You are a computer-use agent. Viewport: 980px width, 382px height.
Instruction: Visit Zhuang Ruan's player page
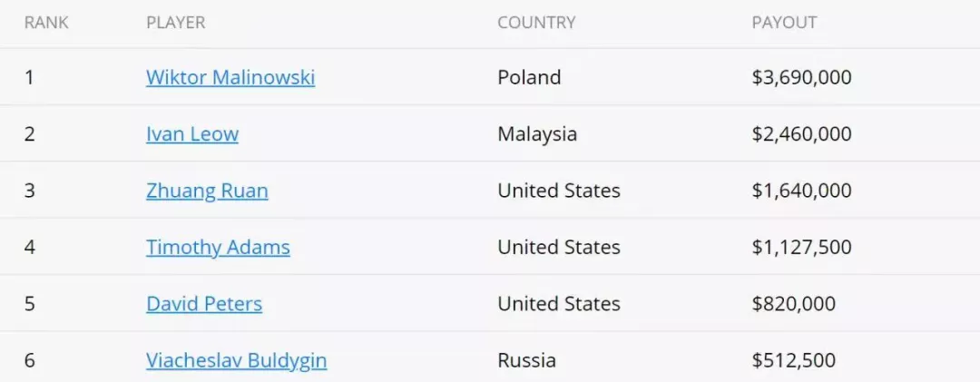point(208,191)
